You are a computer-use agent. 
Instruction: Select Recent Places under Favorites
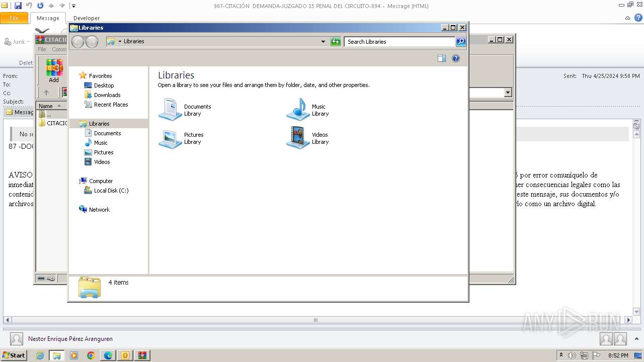tap(106, 105)
